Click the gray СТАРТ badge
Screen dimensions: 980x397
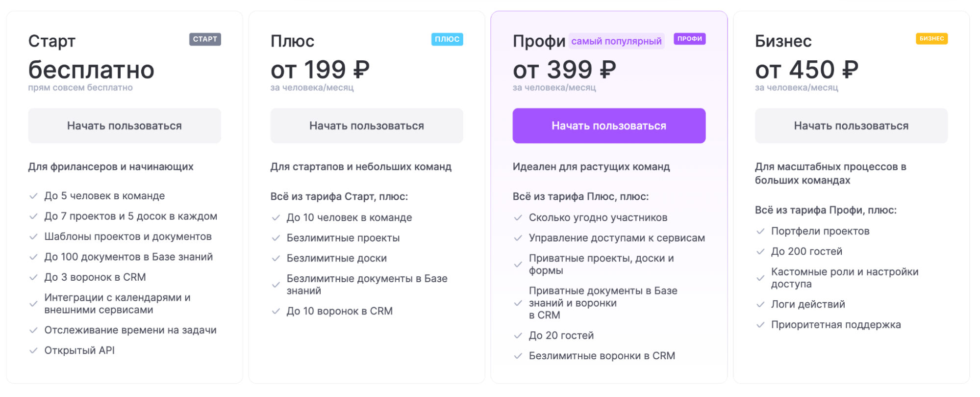(x=205, y=39)
